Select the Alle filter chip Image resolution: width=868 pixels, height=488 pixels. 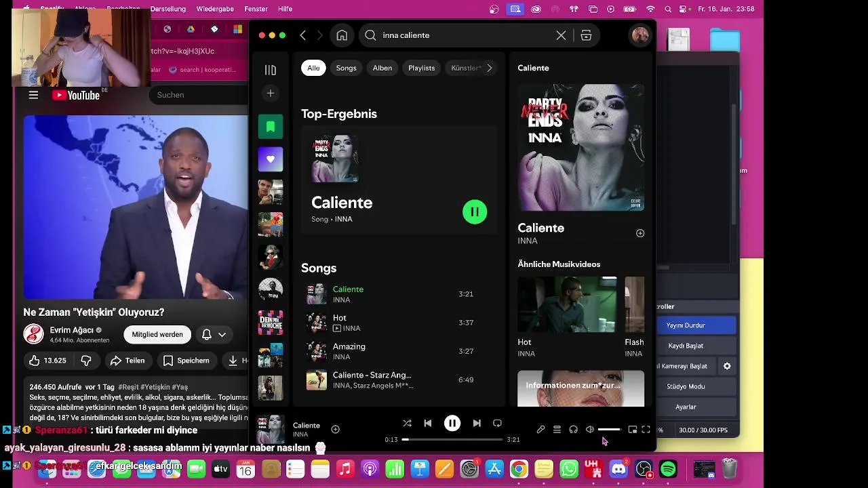[x=313, y=68]
